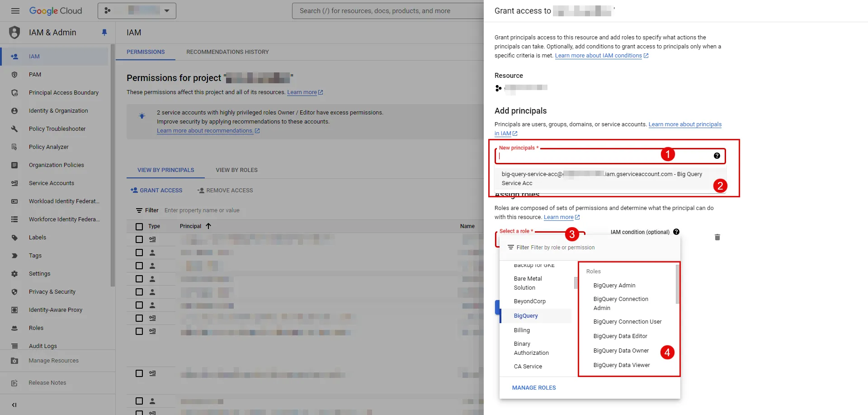Switch to the VIEW BY ROLES tab
868x415 pixels.
[236, 170]
